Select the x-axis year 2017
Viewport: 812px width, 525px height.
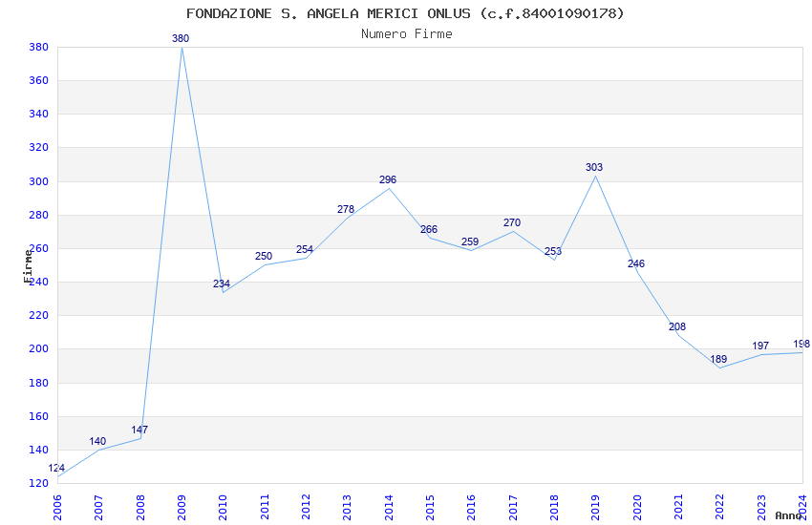513,508
